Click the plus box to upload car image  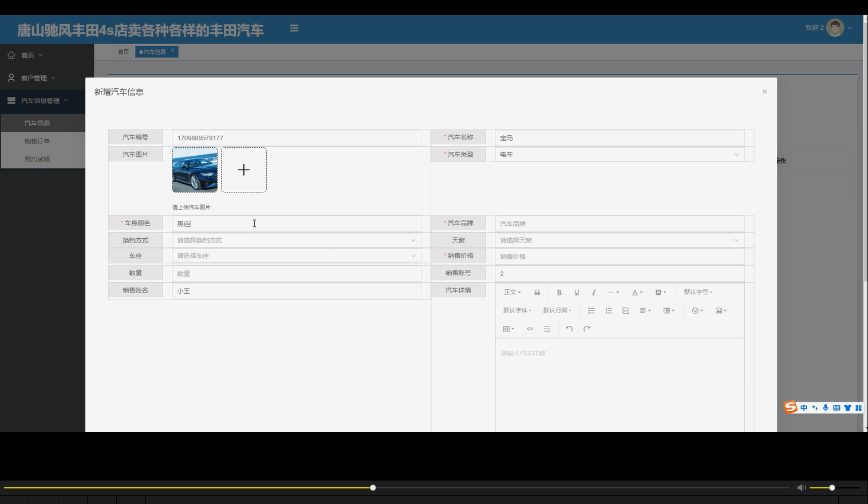tap(244, 170)
